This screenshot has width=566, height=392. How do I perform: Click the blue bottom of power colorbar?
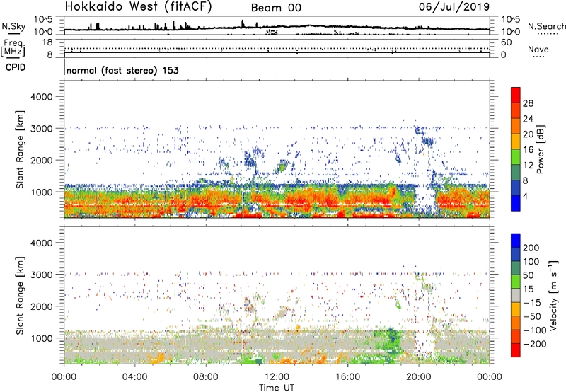516,204
